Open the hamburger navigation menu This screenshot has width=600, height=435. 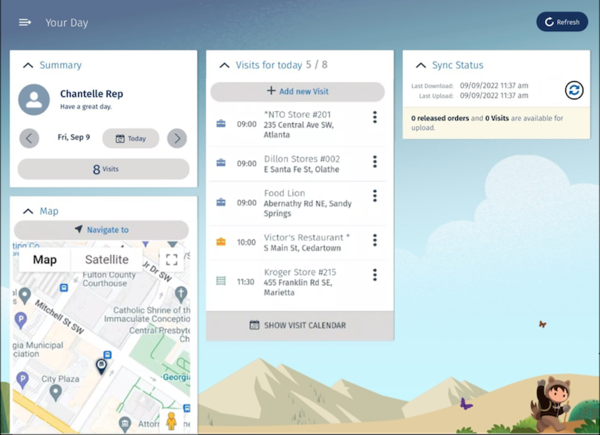pyautogui.click(x=25, y=23)
